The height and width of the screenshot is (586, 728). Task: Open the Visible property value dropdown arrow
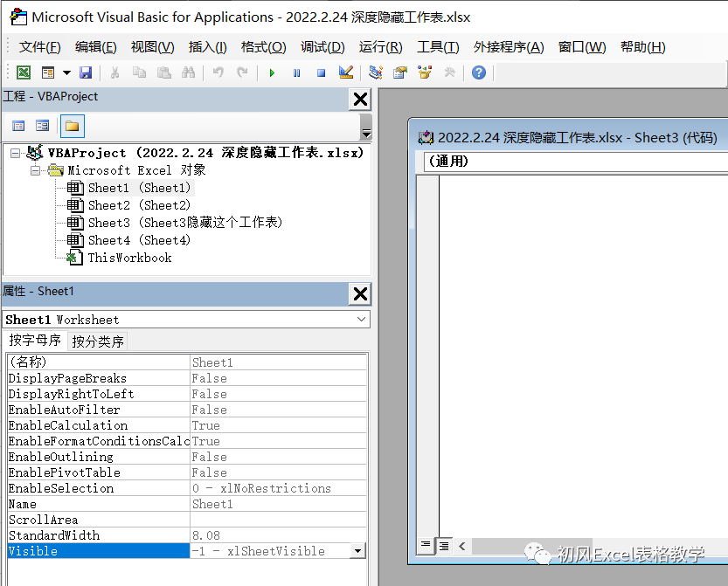(x=357, y=551)
